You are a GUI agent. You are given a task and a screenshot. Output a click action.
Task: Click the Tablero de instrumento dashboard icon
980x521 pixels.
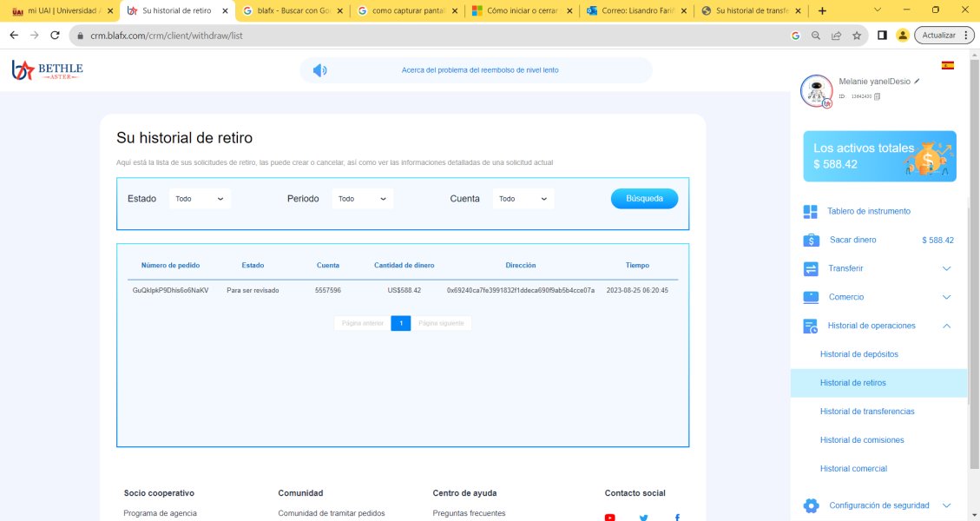pyautogui.click(x=811, y=212)
